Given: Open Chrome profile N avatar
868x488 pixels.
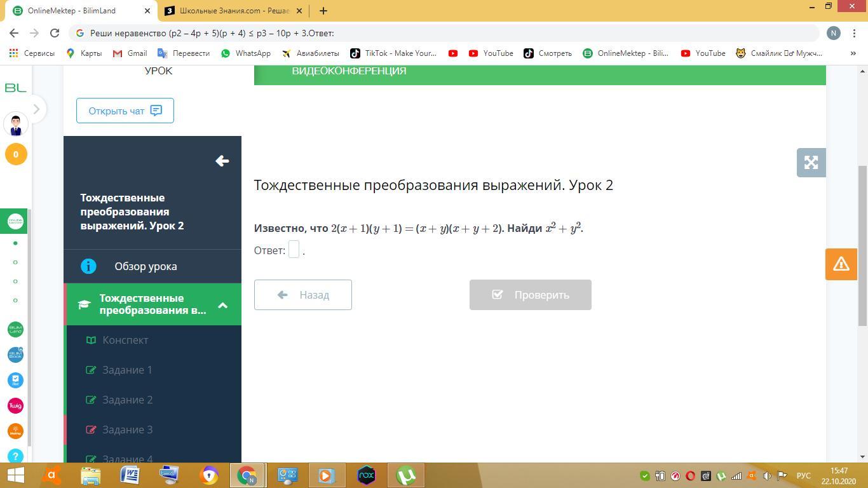Looking at the screenshot, I should point(834,33).
